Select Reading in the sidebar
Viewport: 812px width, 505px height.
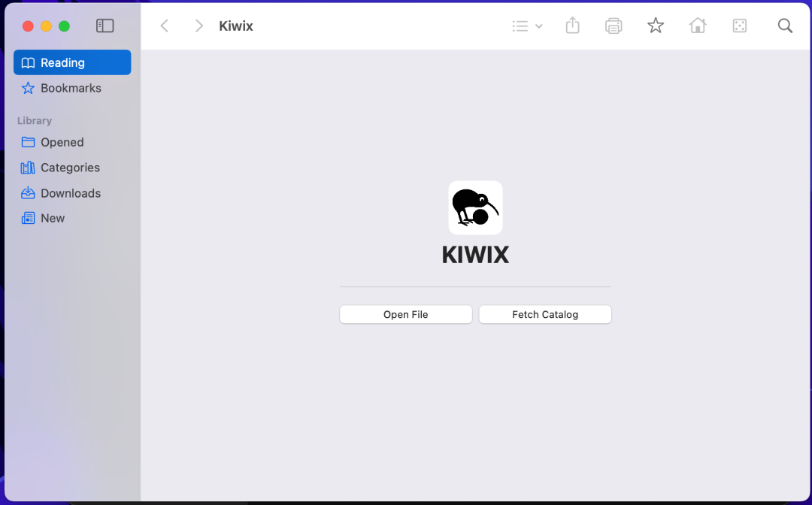tap(71, 62)
